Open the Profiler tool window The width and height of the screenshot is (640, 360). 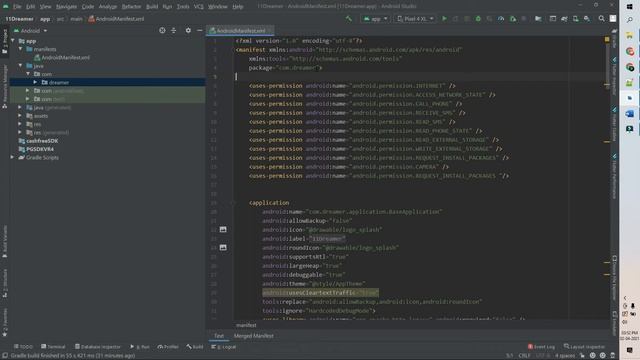168,347
